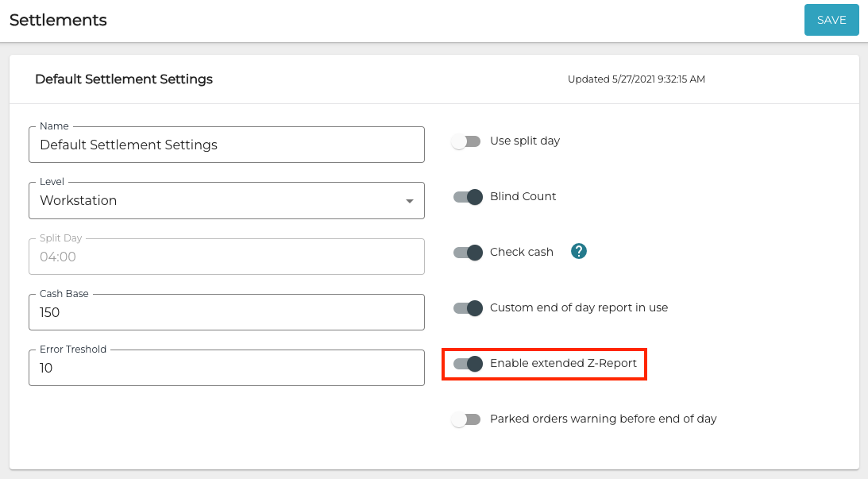The height and width of the screenshot is (479, 868).
Task: Disable the Check cash switch
Action: (x=468, y=253)
